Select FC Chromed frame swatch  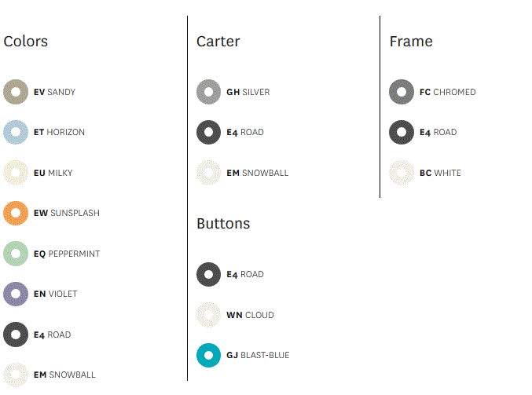pyautogui.click(x=402, y=92)
